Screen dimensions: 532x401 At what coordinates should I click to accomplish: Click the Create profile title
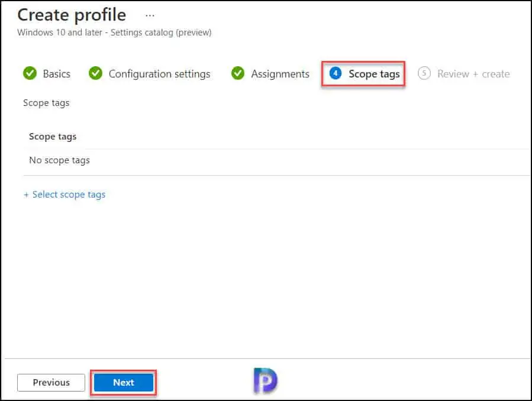(72, 15)
